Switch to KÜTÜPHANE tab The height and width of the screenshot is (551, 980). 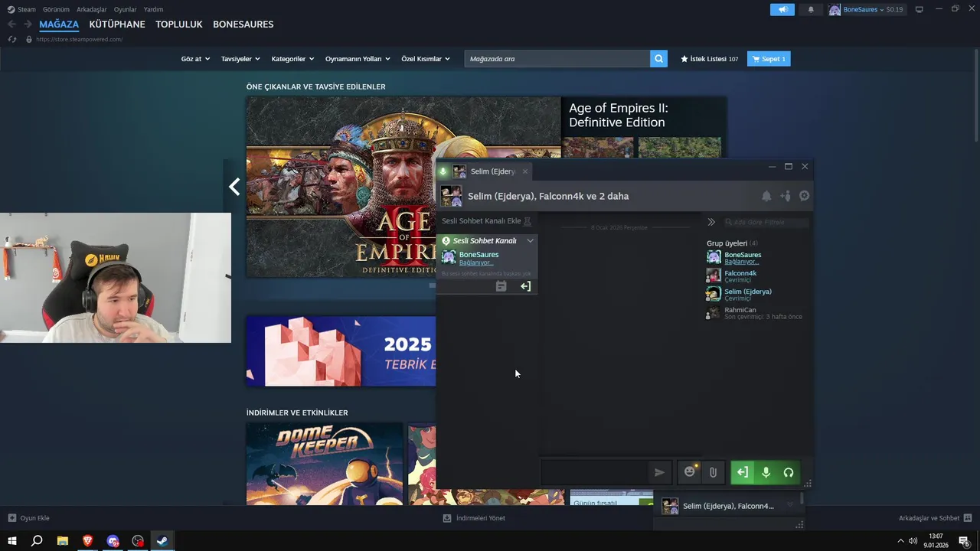117,24
